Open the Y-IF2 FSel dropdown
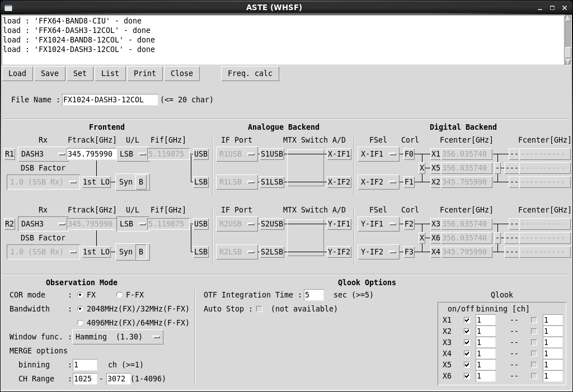Screen dimensions: 573x392 point(378,252)
